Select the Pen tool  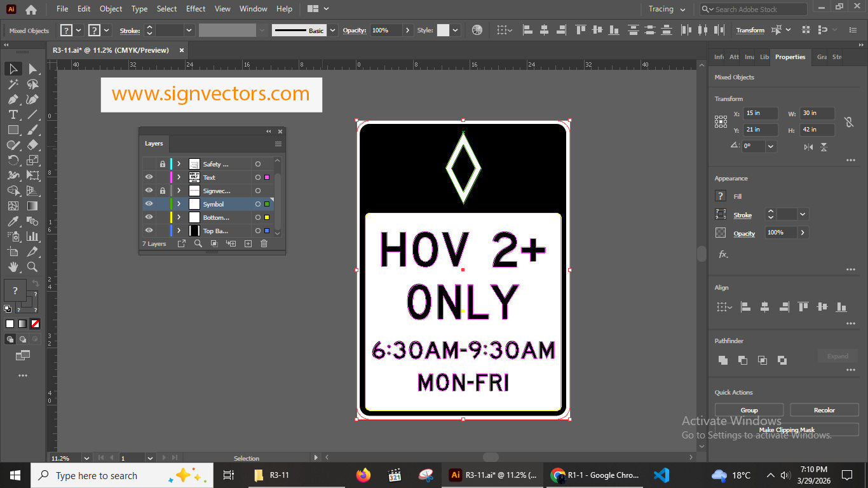(13, 99)
